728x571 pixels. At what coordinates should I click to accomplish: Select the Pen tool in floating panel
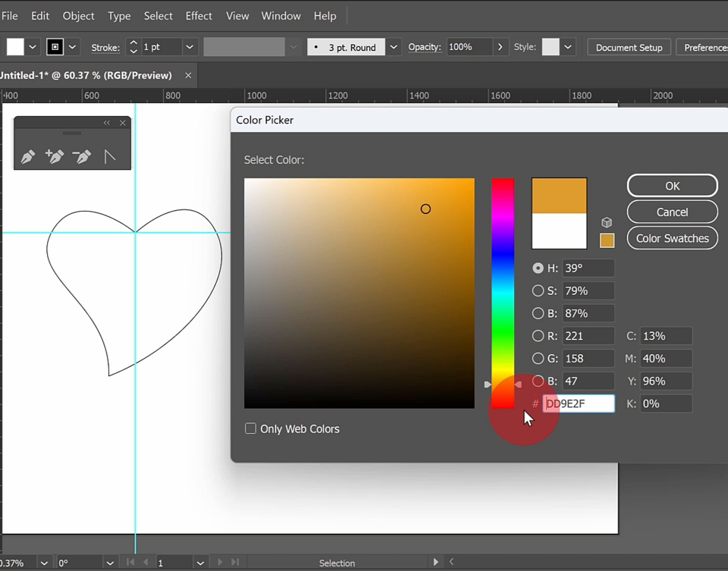click(28, 156)
